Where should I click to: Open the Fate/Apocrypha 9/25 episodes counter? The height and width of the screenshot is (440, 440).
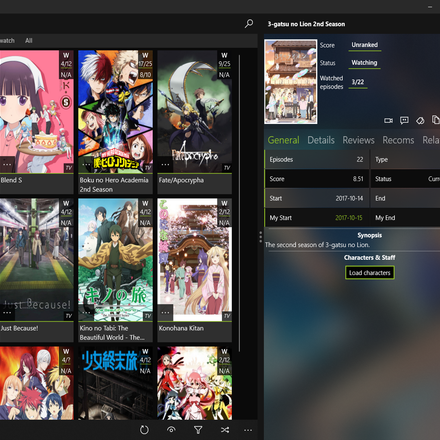[x=224, y=64]
